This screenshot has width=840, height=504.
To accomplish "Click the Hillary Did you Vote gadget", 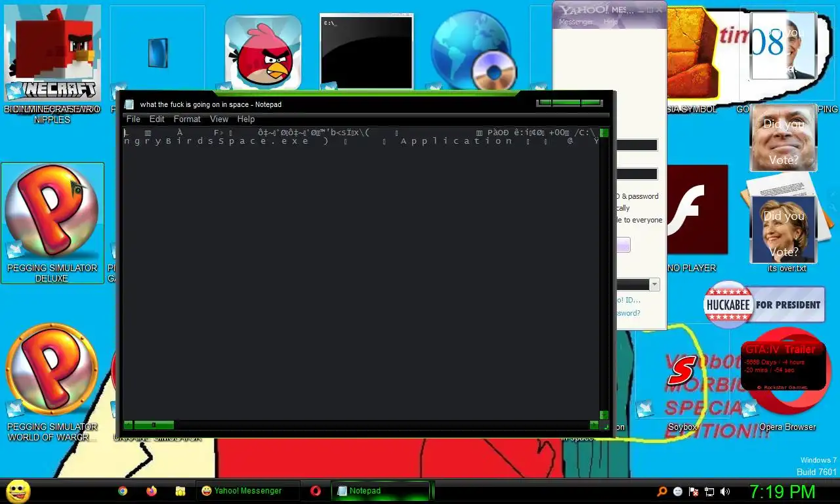I will point(784,230).
